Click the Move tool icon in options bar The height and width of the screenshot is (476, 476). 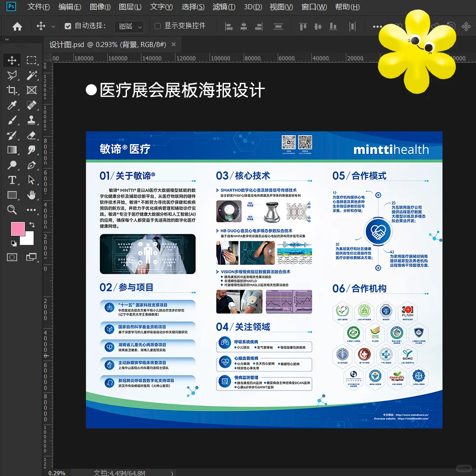(41, 26)
